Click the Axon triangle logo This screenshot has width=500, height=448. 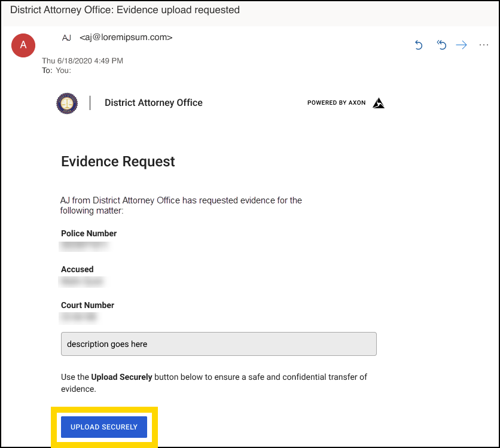[378, 102]
